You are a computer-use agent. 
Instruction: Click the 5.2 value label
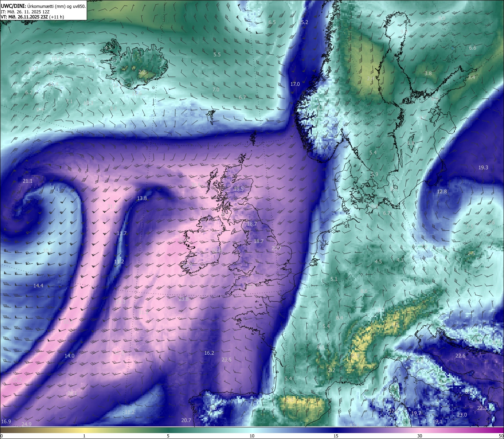click(x=304, y=22)
